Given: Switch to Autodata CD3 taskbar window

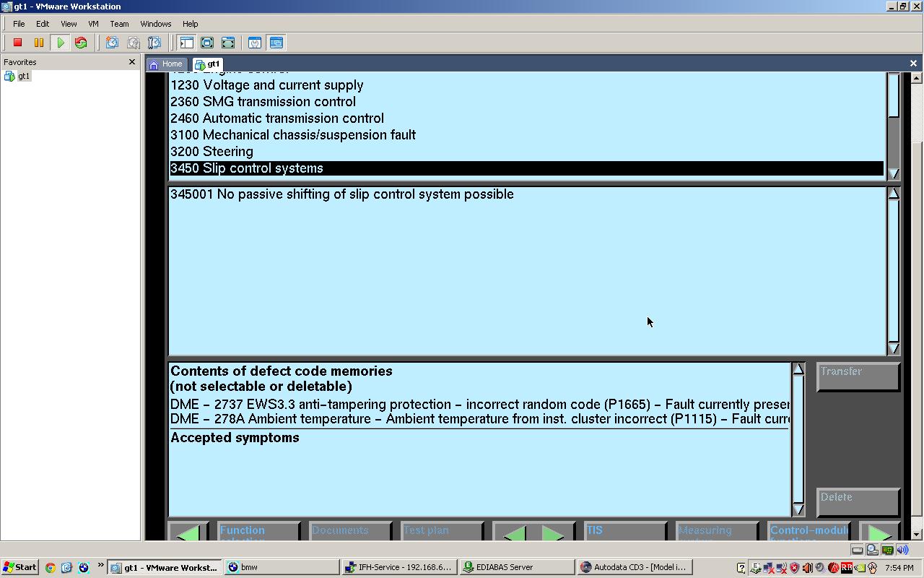Looking at the screenshot, I should point(635,567).
